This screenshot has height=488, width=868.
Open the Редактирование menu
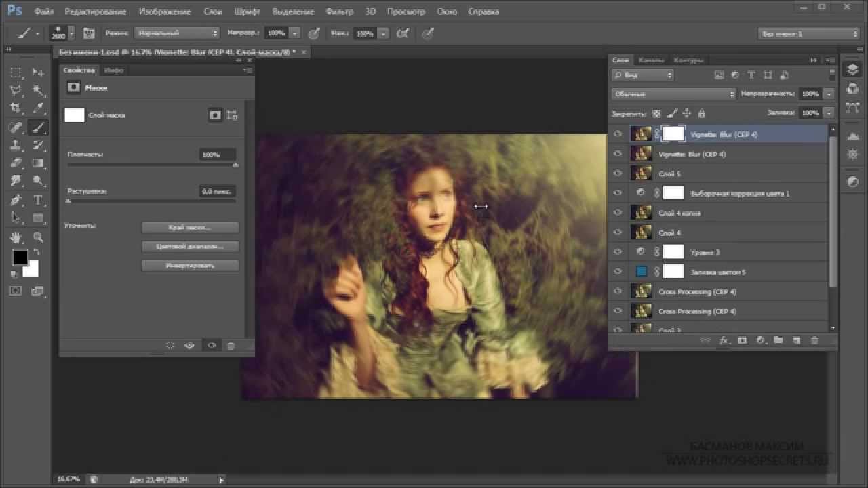(x=95, y=12)
